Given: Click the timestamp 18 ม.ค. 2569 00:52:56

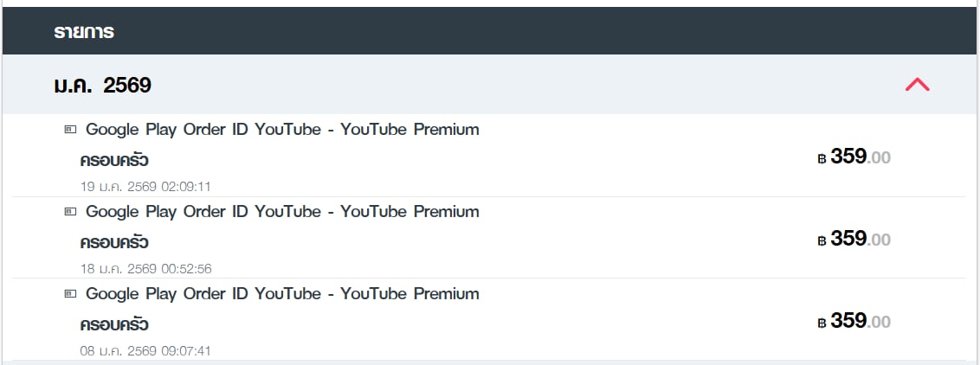Looking at the screenshot, I should click(145, 268).
